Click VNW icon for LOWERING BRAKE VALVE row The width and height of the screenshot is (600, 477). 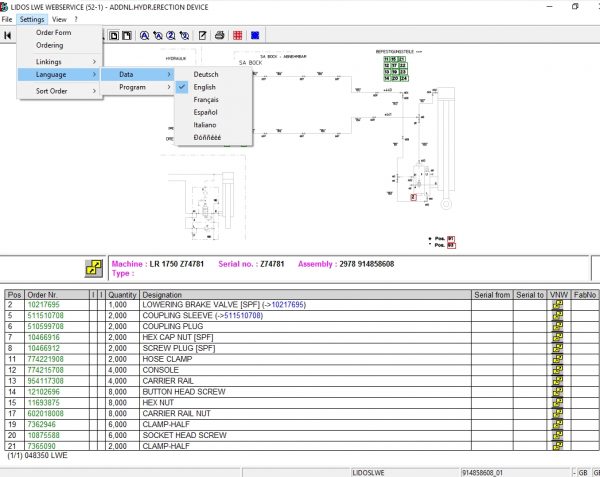558,305
